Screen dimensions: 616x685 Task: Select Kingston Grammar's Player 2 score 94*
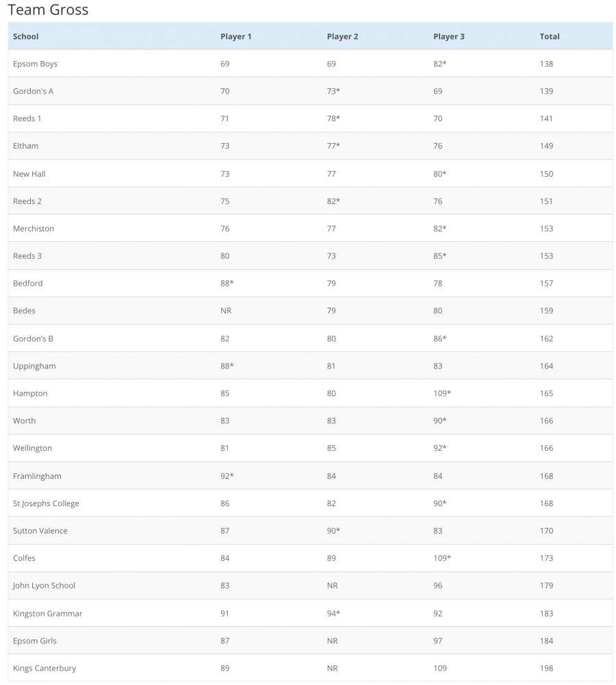coord(333,613)
